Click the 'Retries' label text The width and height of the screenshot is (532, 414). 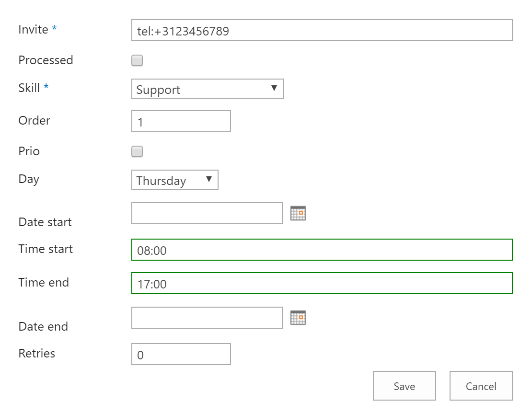pos(36,354)
